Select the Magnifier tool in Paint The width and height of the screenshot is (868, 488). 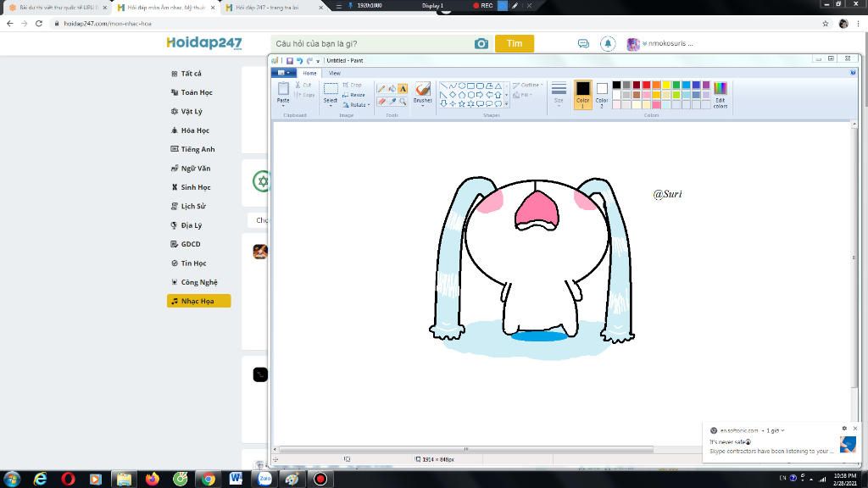[403, 102]
